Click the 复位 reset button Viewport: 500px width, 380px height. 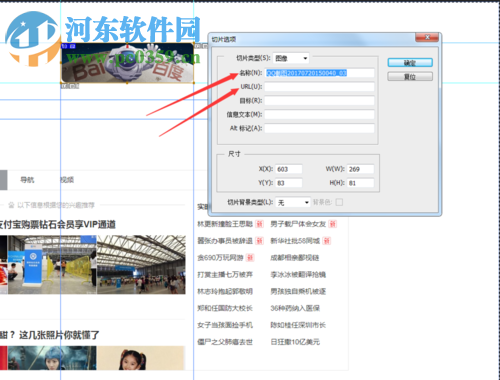pos(410,77)
